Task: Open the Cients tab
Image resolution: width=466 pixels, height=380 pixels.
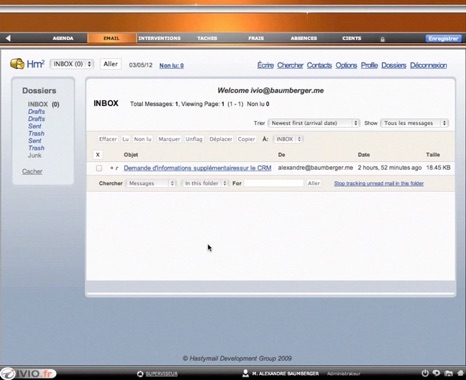Action: click(x=352, y=38)
